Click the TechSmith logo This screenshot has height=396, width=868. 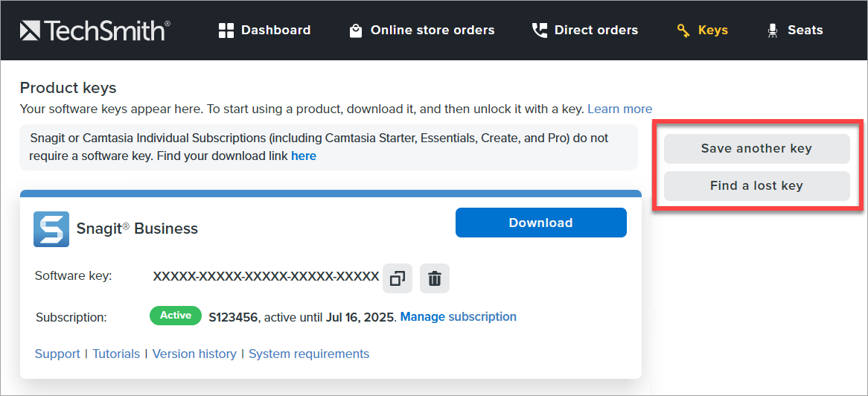[95, 31]
